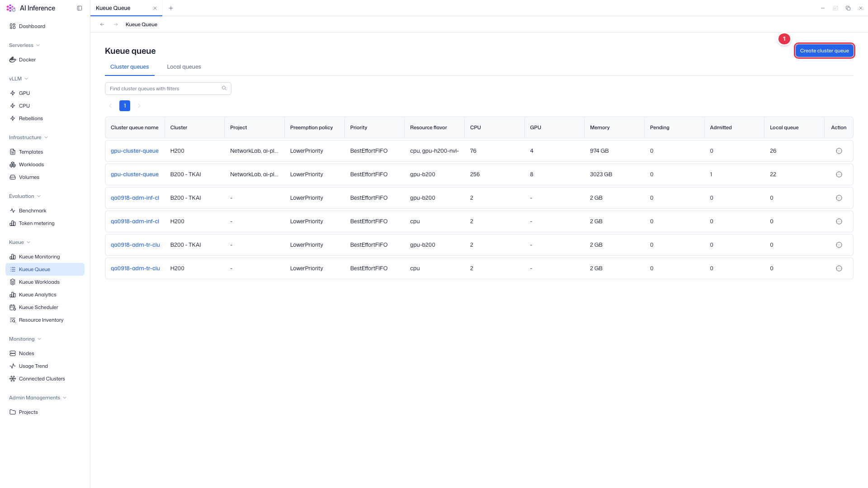This screenshot has height=488, width=868.
Task: Open action menu for qa0918-adm-tr-clu H200 row
Action: pyautogui.click(x=839, y=268)
